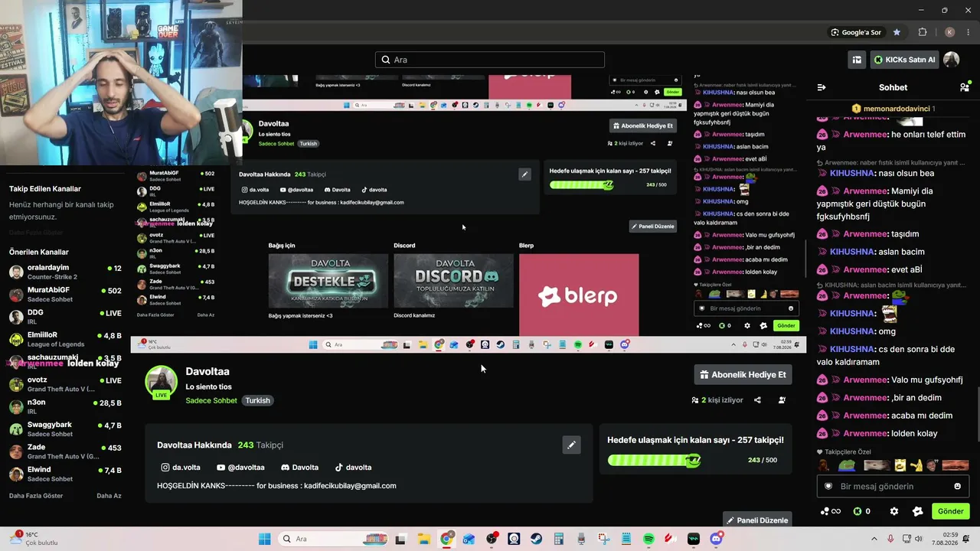Share the Davoltaa stream via share icon
Viewport: 980px width, 551px height.
(x=757, y=399)
